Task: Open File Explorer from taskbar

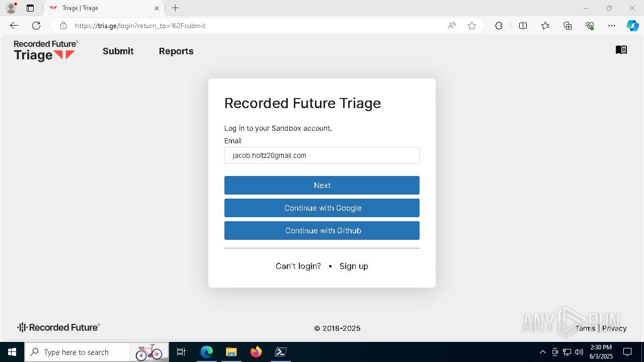Action: click(x=231, y=352)
